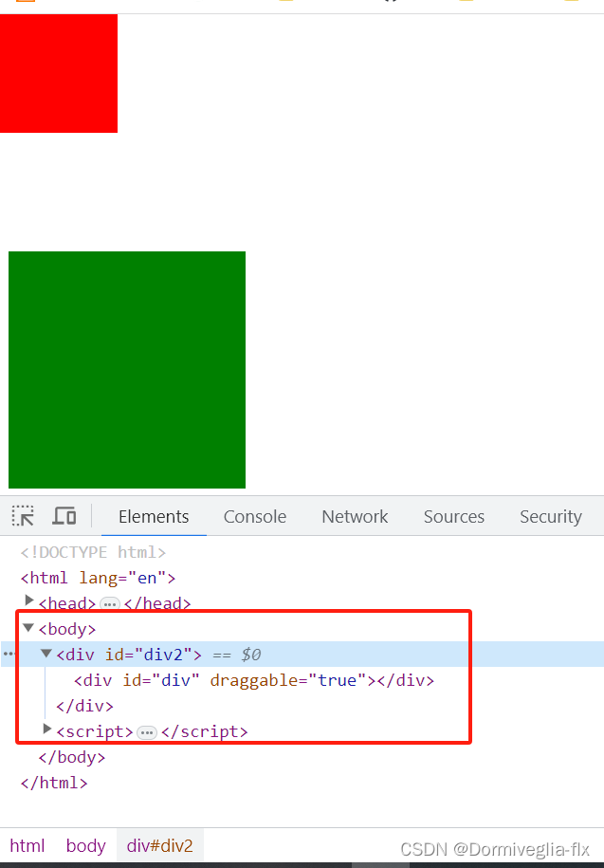Expand the script element arrow
This screenshot has width=604, height=868.
(47, 729)
